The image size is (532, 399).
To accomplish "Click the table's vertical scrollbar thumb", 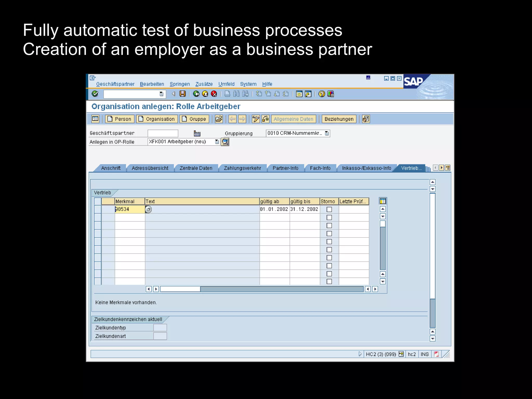I will tap(383, 224).
